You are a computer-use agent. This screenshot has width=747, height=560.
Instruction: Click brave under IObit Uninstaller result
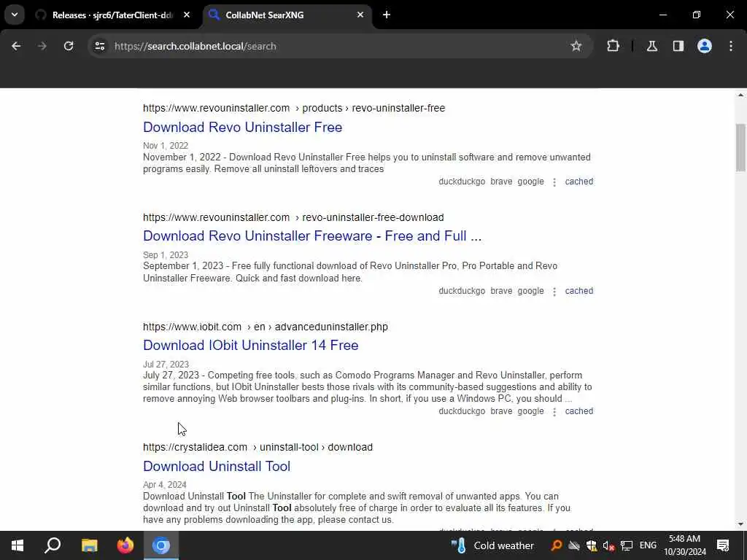point(501,411)
